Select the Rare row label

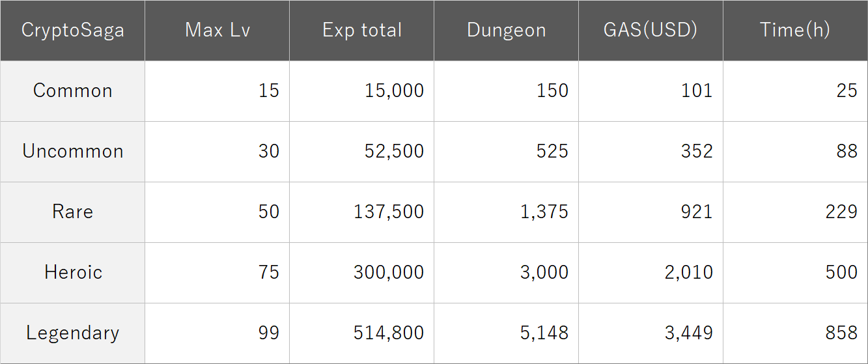pos(72,212)
